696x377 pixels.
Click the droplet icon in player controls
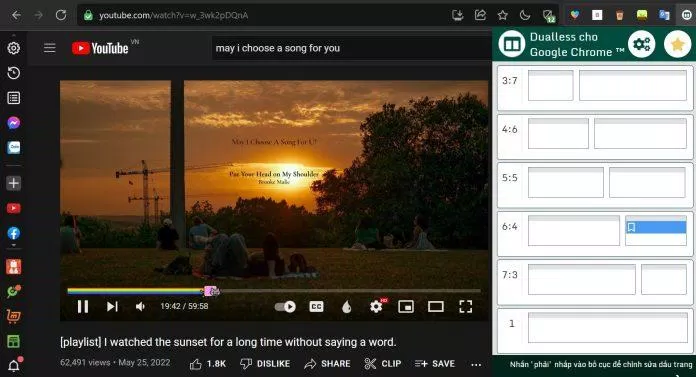click(x=346, y=306)
